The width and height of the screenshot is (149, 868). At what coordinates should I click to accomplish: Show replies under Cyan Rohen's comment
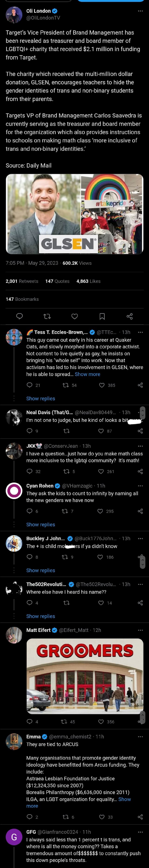(x=41, y=524)
